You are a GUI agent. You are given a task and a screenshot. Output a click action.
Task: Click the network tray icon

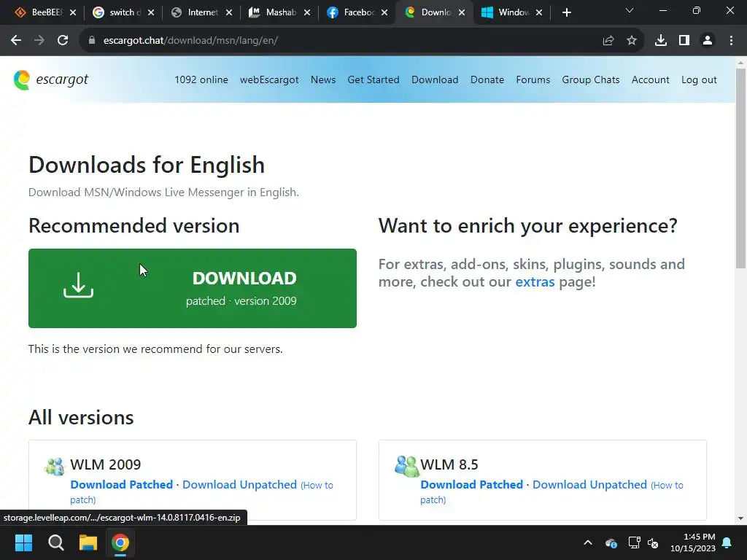click(634, 542)
